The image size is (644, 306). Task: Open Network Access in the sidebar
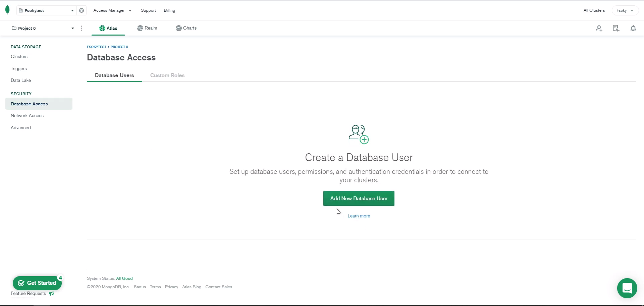coord(27,116)
